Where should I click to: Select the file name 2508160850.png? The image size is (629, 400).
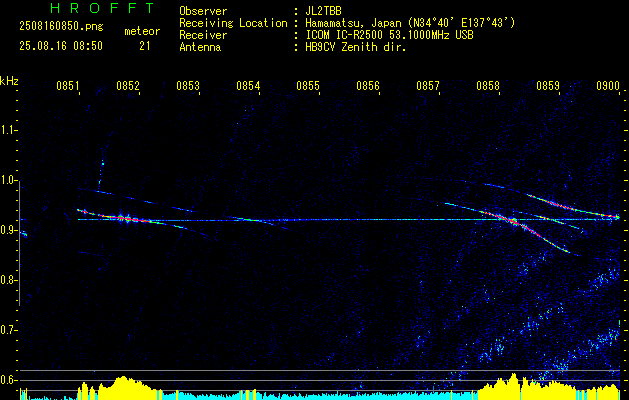61,26
